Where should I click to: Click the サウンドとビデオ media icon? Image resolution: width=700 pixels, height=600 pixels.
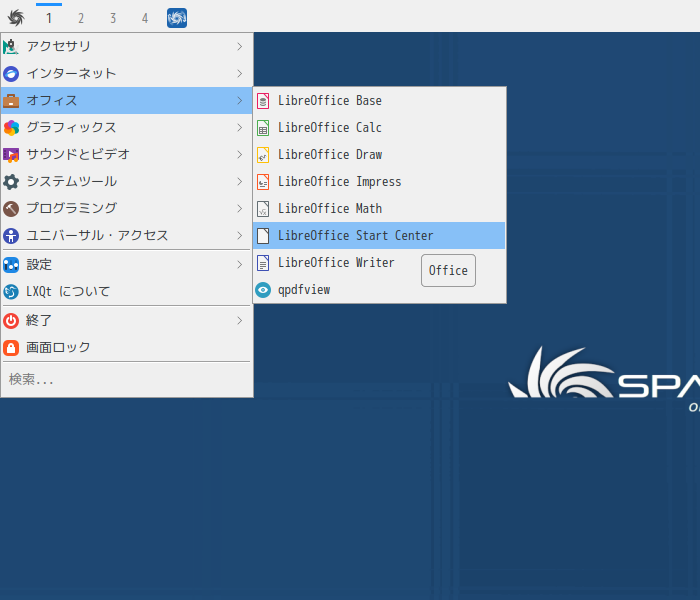coord(11,154)
